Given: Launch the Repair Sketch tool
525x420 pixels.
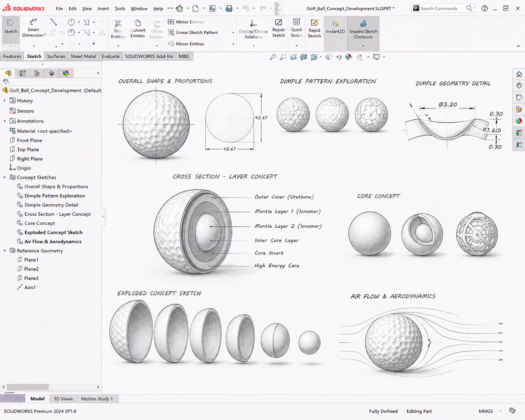Looking at the screenshot, I should coord(279,28).
